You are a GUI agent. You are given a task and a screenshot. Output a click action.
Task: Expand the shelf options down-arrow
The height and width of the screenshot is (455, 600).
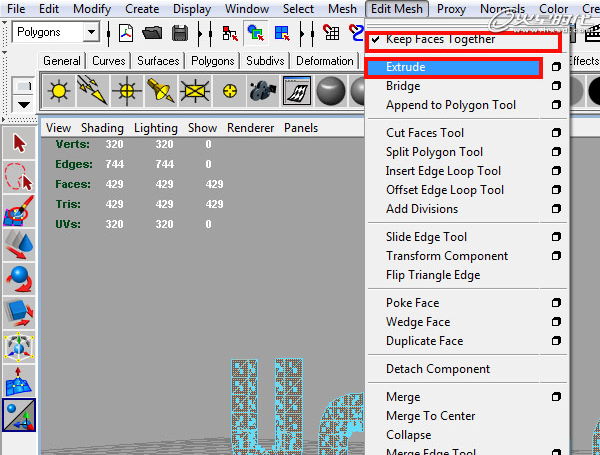[x=24, y=104]
